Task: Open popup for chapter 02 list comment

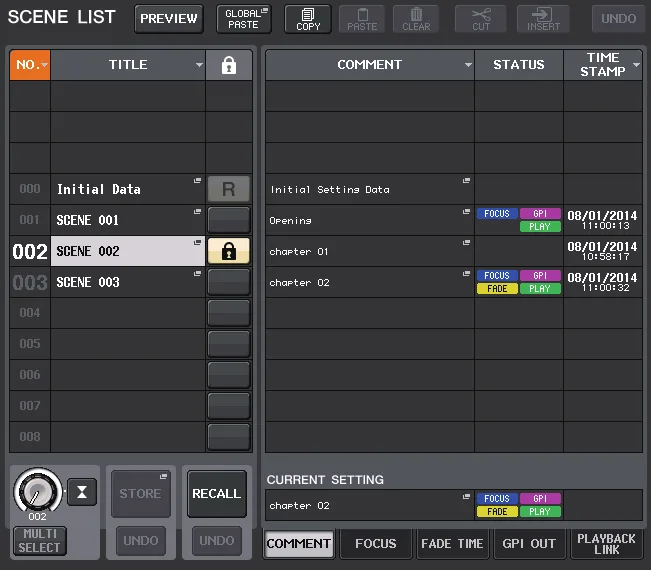Action: pyautogui.click(x=466, y=274)
